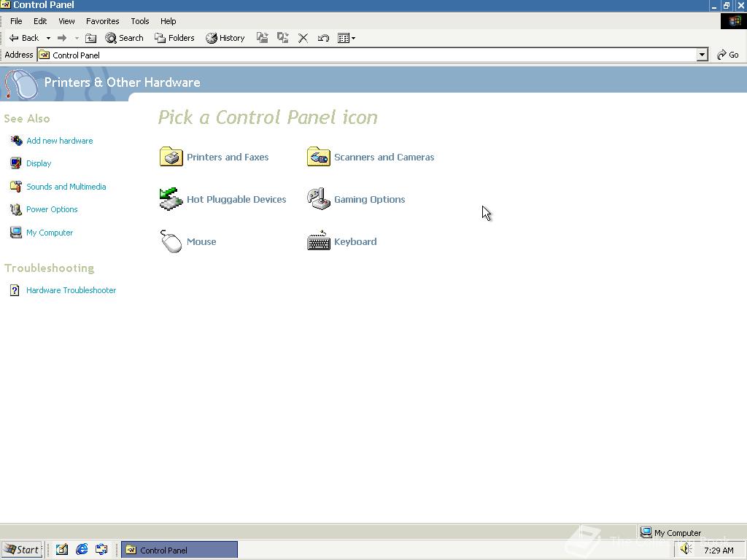The image size is (747, 560).
Task: Click the Hot Pluggable Devices text link
Action: (x=236, y=200)
